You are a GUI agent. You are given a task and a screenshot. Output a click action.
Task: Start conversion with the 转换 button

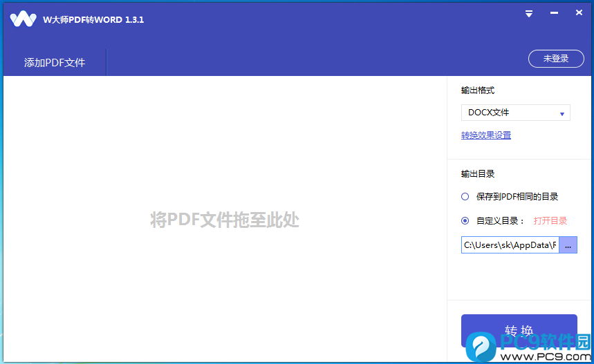(519, 330)
